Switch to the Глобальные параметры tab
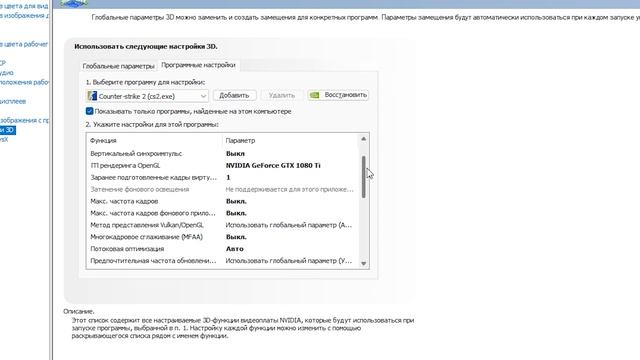This screenshot has width=640, height=360. 118,66
